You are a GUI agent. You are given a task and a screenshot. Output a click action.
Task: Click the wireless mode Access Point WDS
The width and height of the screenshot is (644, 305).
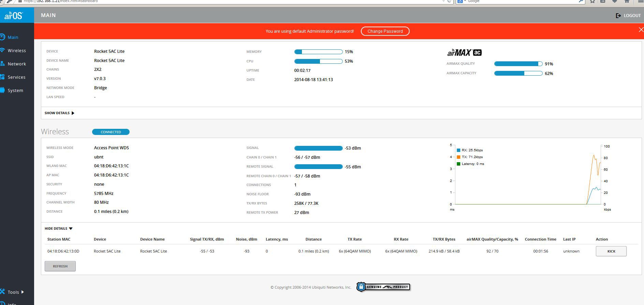point(112,148)
